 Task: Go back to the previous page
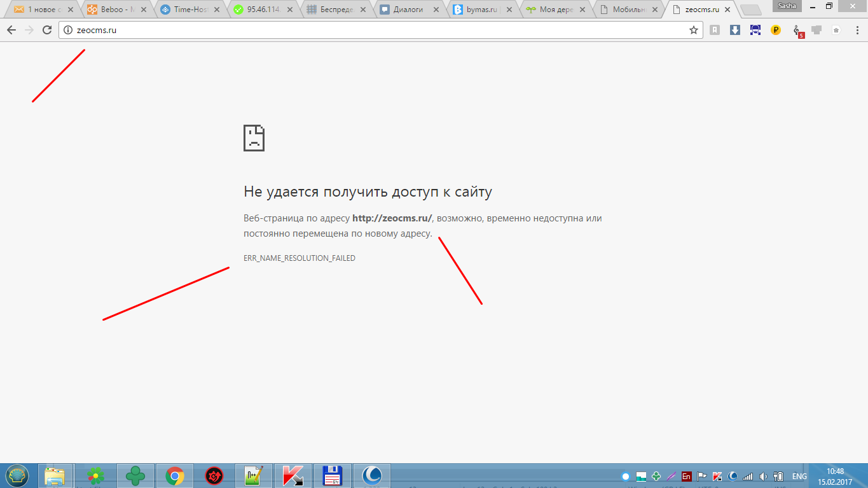click(11, 30)
